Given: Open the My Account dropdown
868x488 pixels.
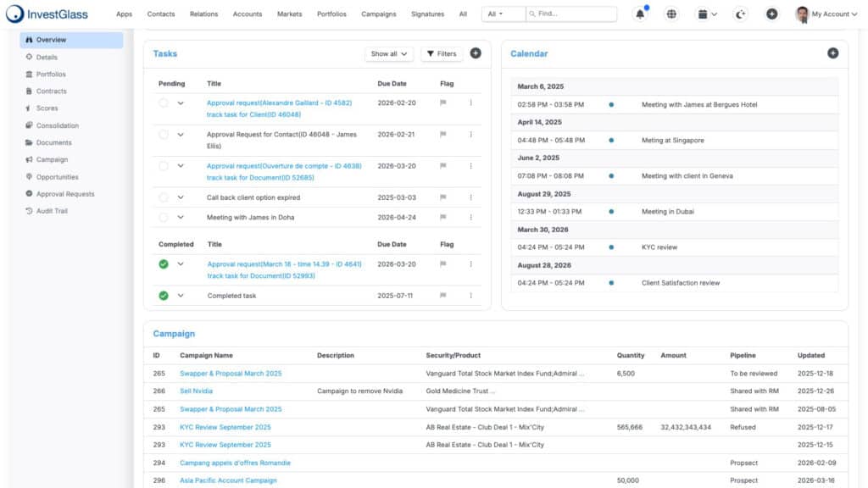Looking at the screenshot, I should point(826,14).
